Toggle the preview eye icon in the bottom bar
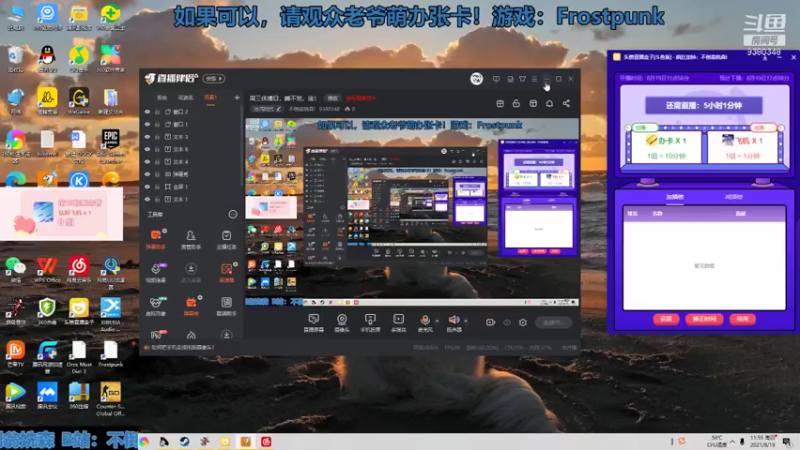 [x=507, y=322]
